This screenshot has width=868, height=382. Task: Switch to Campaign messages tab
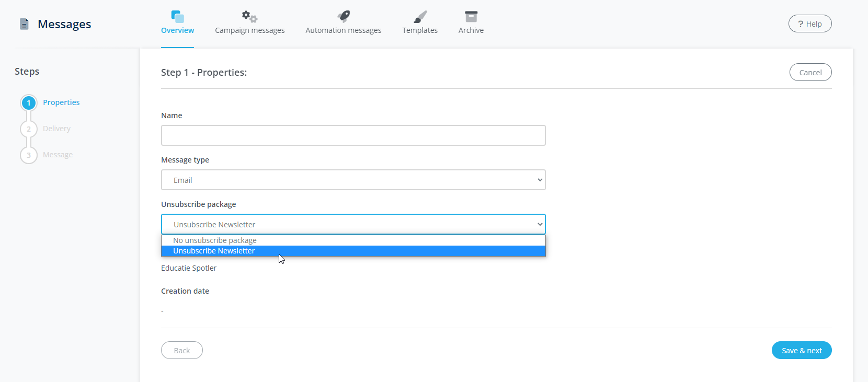tap(249, 30)
